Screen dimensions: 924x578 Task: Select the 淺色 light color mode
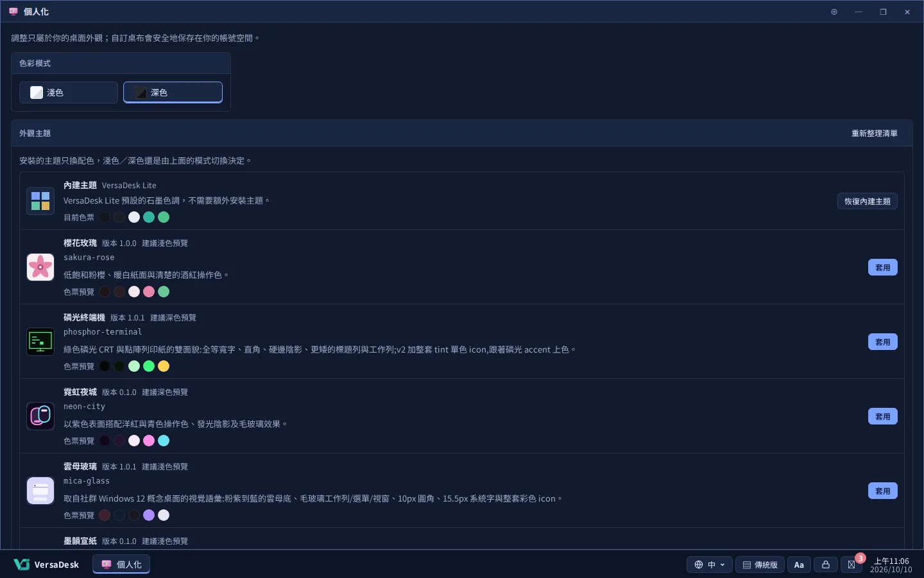click(x=69, y=92)
